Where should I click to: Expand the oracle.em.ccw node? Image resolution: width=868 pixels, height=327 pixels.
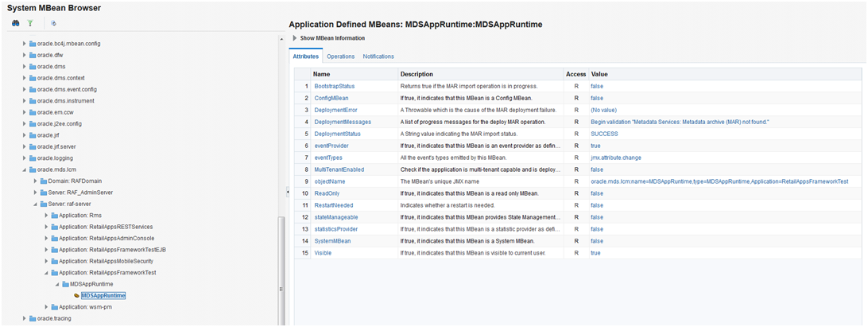click(24, 112)
